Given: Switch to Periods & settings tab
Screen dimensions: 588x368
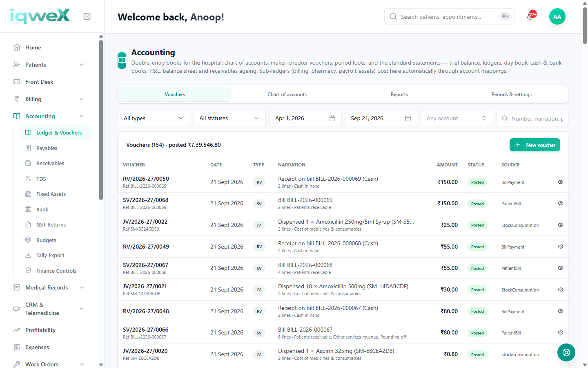Looking at the screenshot, I should tap(512, 94).
